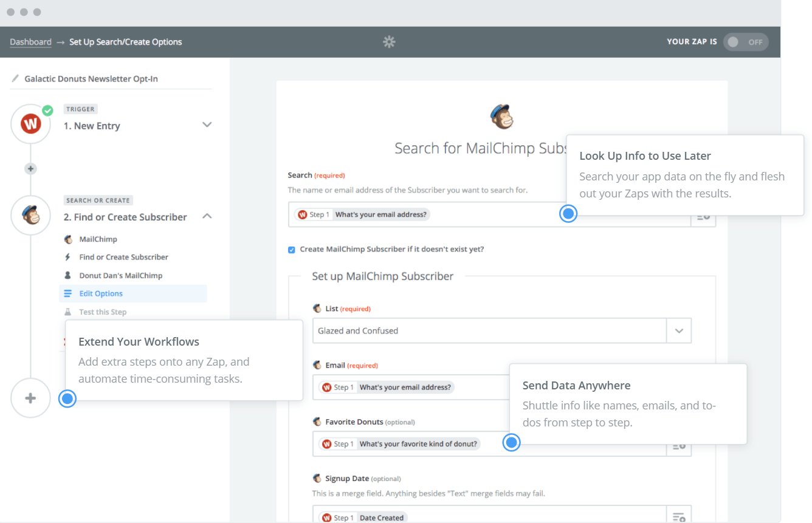Click the Set up MailChimp Subscriber heading

pyautogui.click(x=383, y=276)
